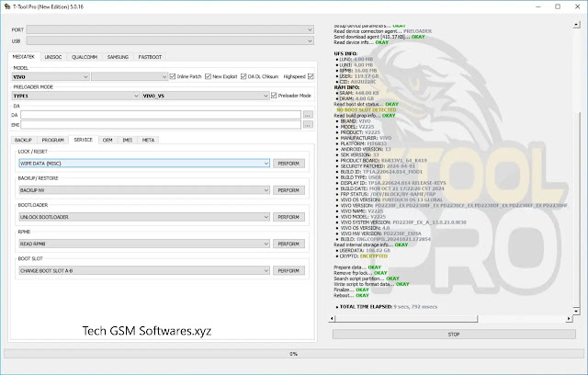Switch to the MEDIATEK tab

24,57
